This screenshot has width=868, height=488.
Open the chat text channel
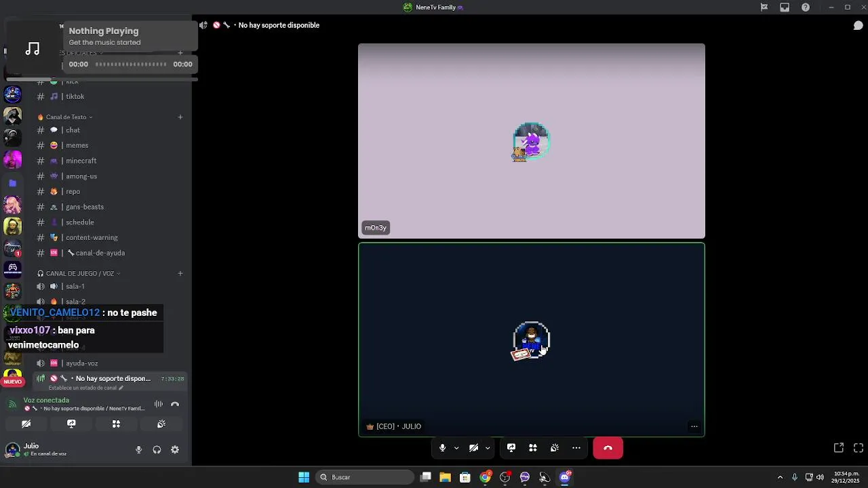[108, 130]
